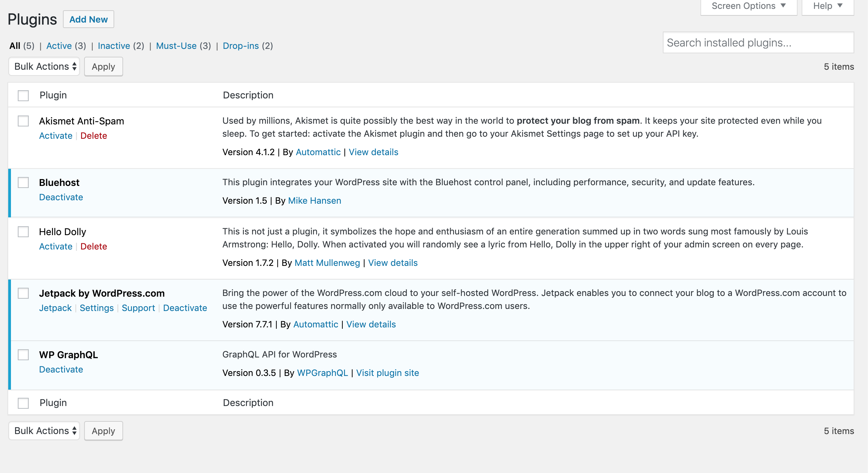Toggle select-all checkbox in table footer
The image size is (868, 473).
click(x=23, y=403)
